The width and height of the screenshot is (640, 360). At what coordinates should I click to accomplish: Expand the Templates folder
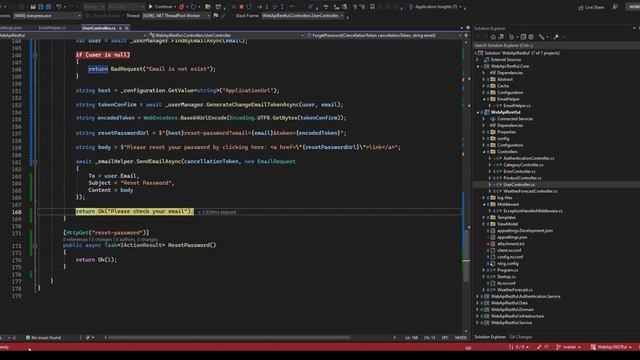click(x=484, y=218)
